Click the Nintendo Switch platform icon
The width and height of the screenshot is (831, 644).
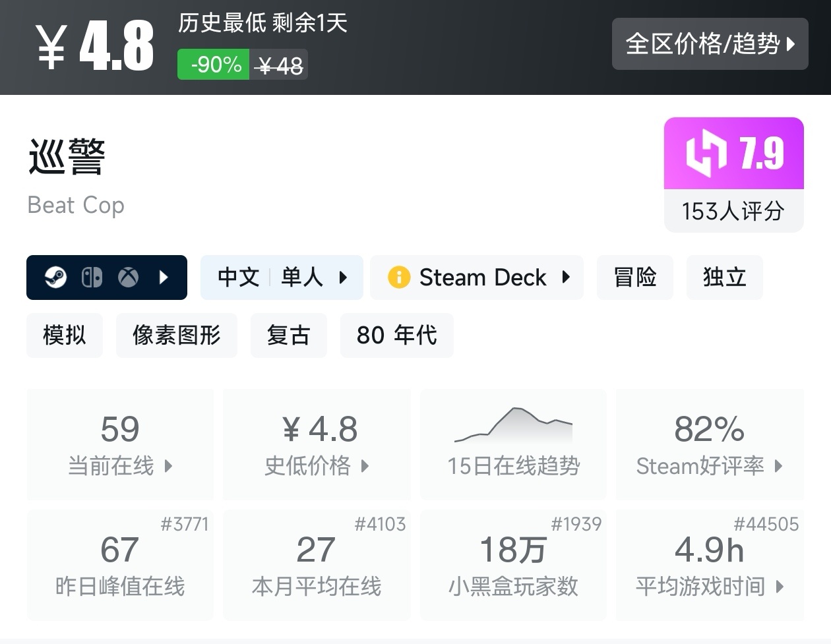click(x=92, y=278)
